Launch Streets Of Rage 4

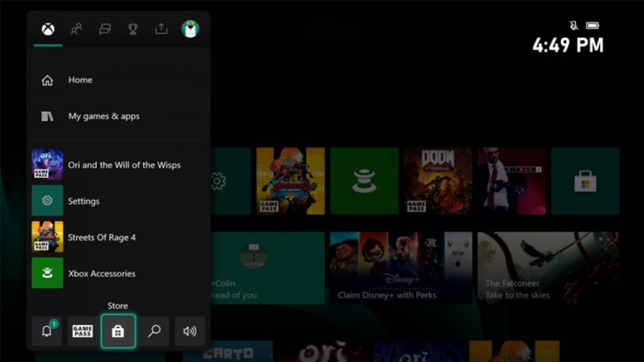coord(101,238)
